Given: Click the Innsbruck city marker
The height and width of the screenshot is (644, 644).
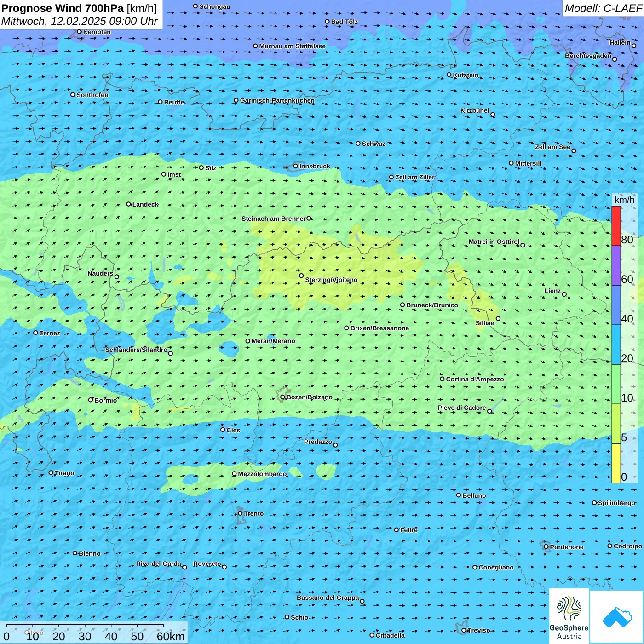Looking at the screenshot, I should (296, 167).
